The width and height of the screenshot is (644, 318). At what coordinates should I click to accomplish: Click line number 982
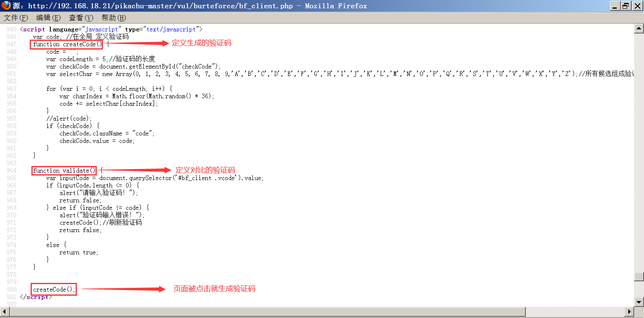click(x=12, y=304)
